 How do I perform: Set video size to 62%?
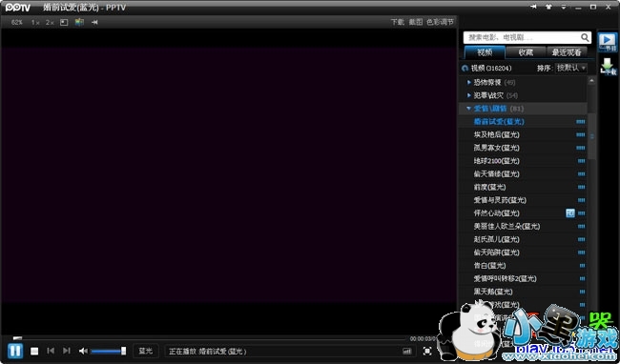17,22
